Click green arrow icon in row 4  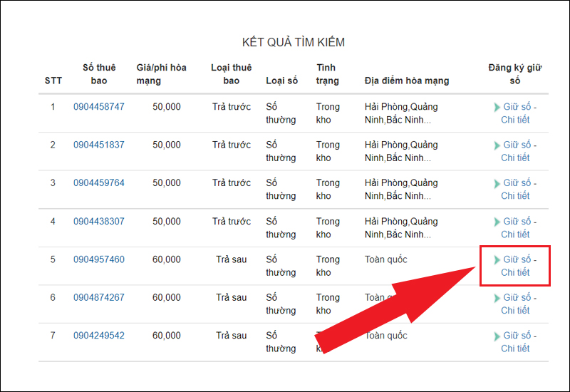click(497, 222)
